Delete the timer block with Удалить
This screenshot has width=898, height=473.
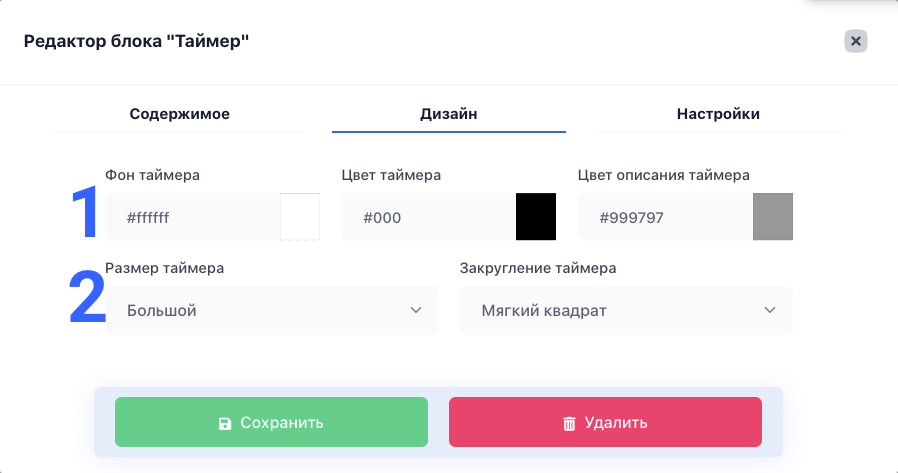[x=605, y=422]
